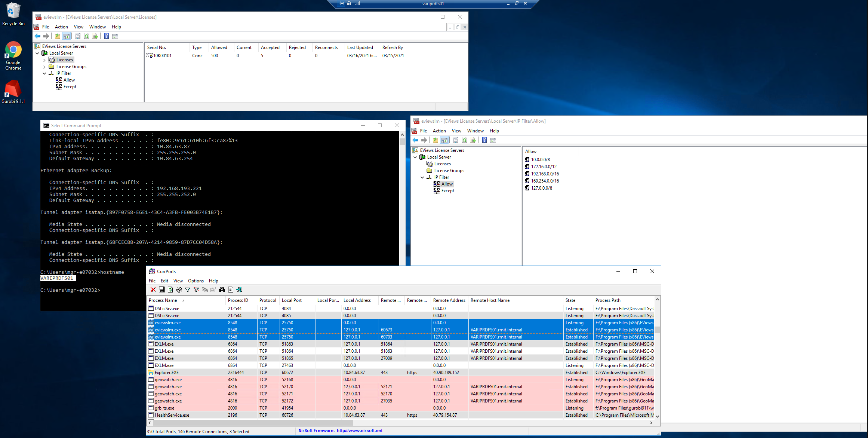Collapse Local Server node in IP Filter\Allow window
Screen dimensions: 868x438
415,157
